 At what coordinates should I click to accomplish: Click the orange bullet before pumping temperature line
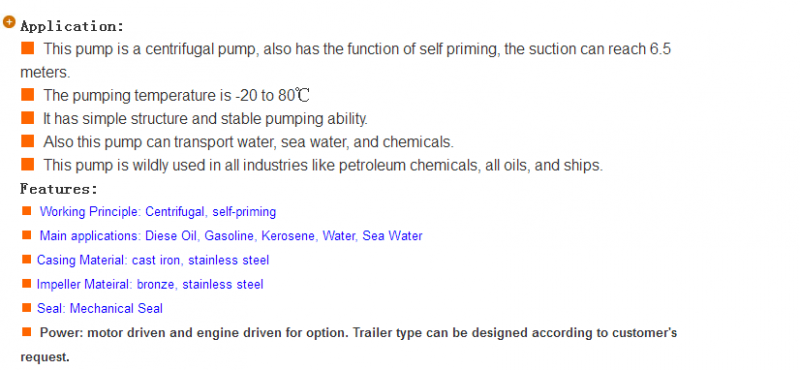[x=28, y=94]
